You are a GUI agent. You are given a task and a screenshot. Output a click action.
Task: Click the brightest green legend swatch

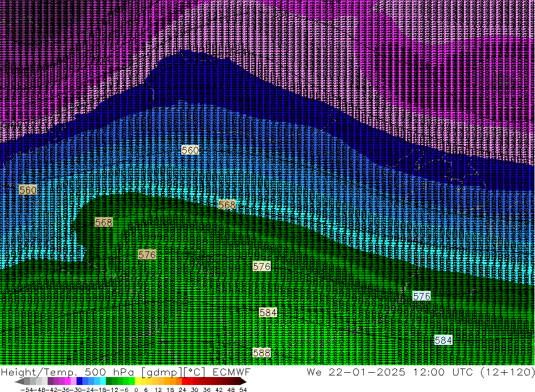[132, 381]
